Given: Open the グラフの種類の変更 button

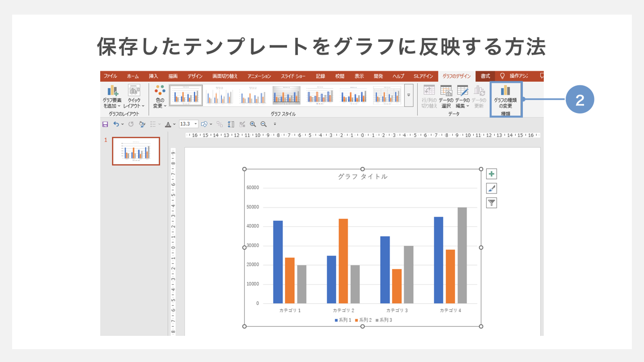Looking at the screenshot, I should [x=505, y=97].
